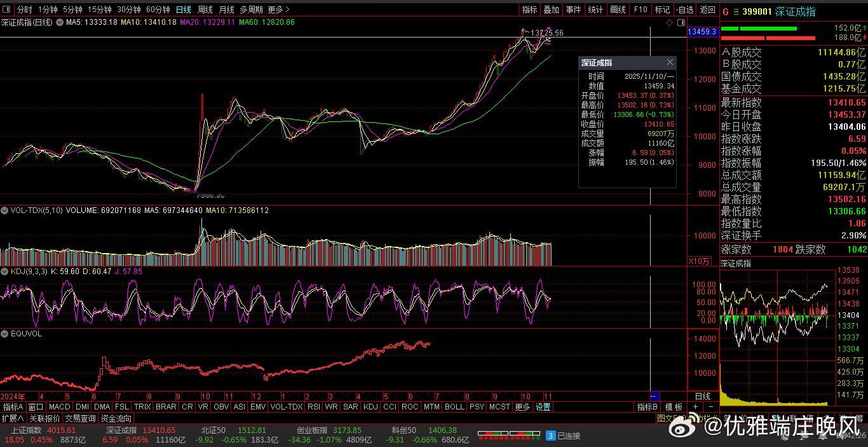Activate the 画线 drawing tool
Viewport: 868px width, 447px height.
[x=618, y=10]
